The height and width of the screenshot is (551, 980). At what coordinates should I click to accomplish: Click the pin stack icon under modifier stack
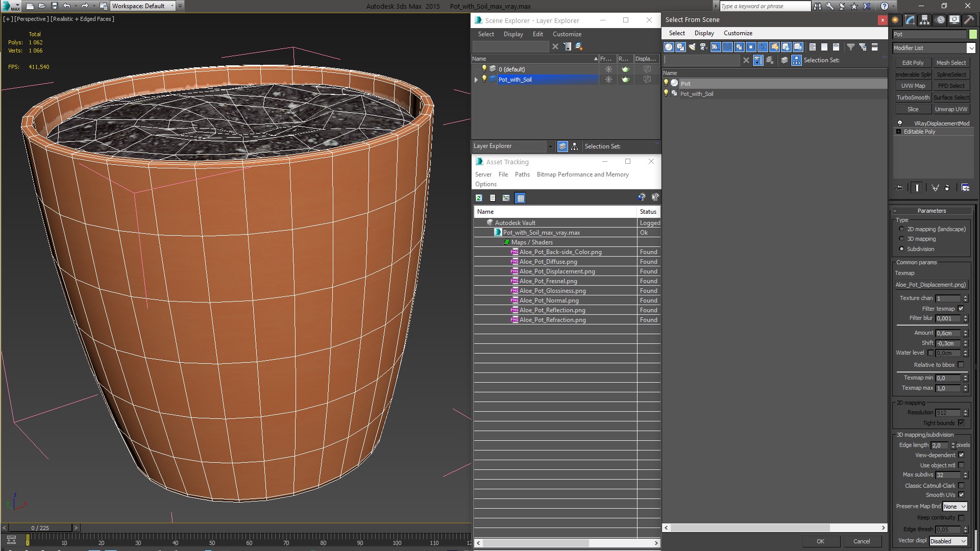[x=899, y=188]
